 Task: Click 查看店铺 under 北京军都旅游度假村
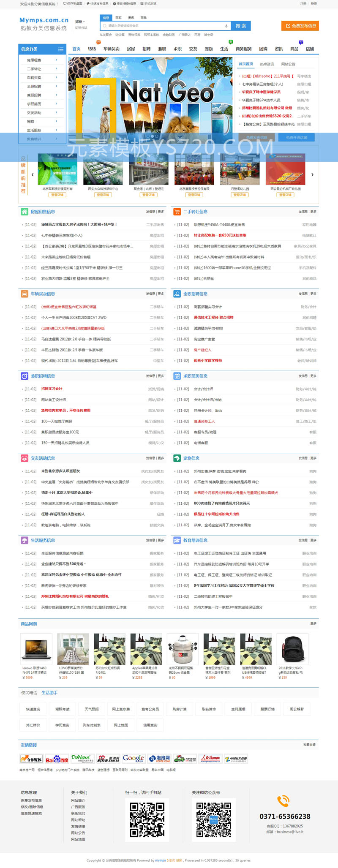point(57,195)
